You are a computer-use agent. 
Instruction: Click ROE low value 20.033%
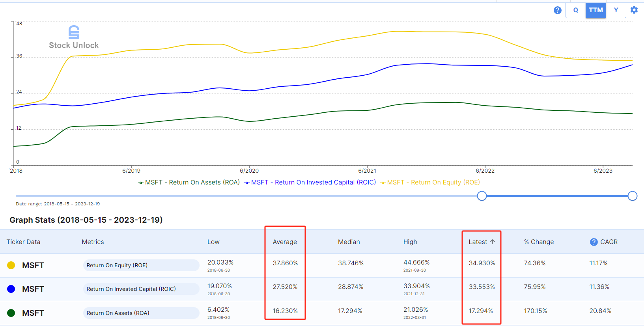pyautogui.click(x=220, y=263)
